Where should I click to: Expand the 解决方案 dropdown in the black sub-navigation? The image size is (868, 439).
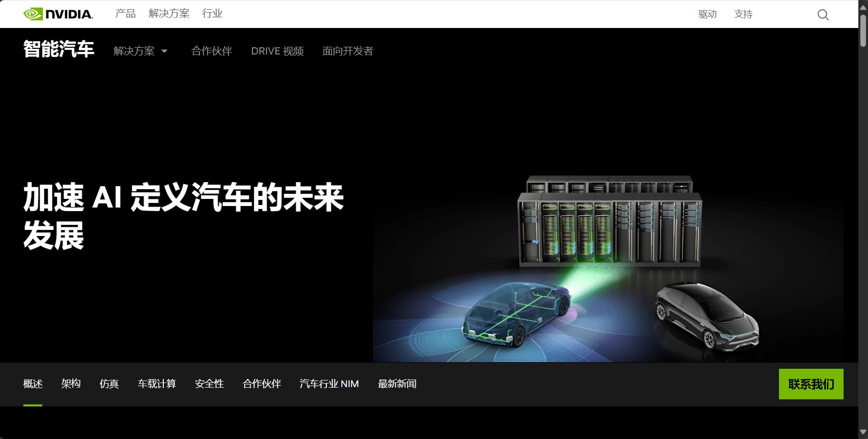[140, 51]
